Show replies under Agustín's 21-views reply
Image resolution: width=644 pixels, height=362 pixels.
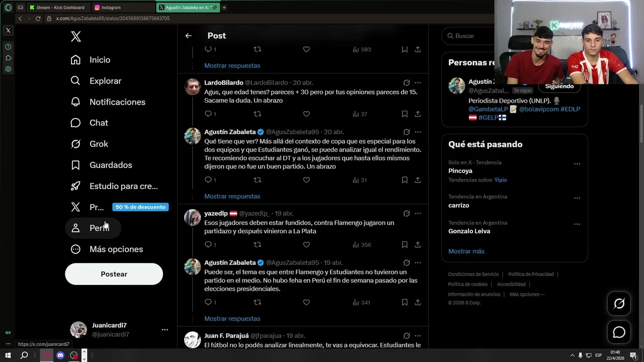click(232, 196)
